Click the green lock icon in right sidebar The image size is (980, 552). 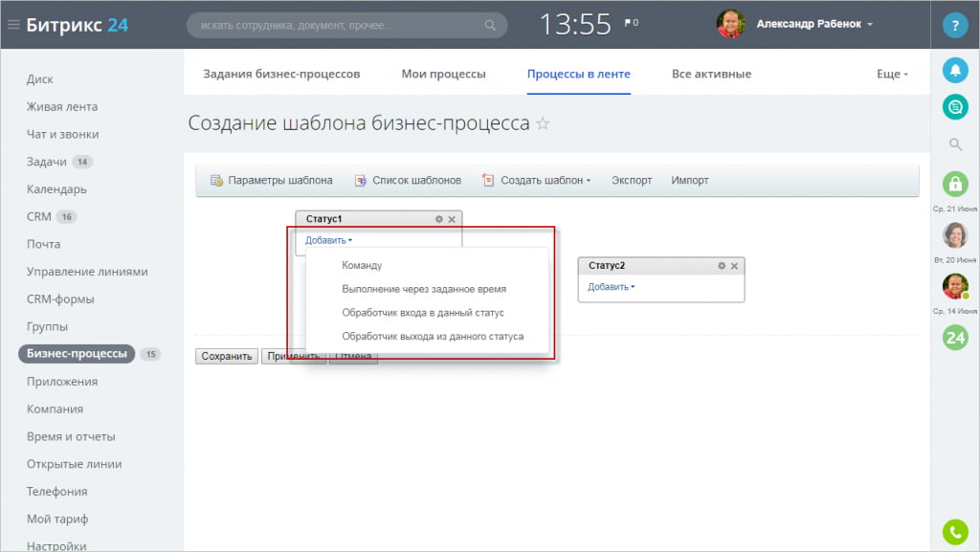coord(955,185)
